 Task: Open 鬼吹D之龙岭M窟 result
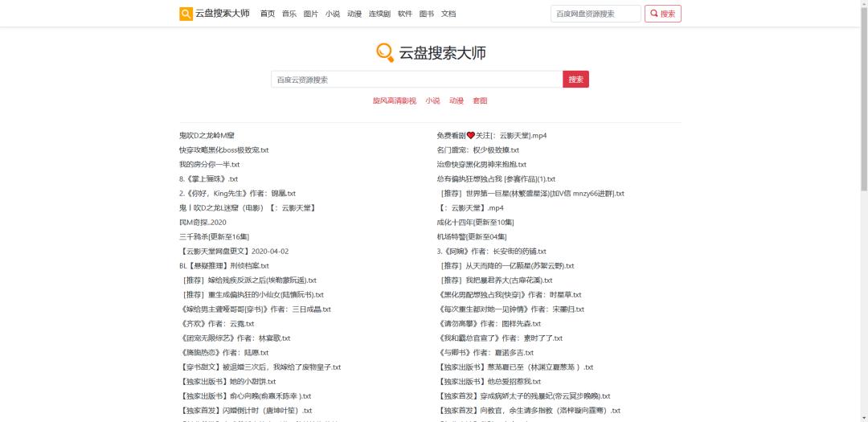coord(207,136)
